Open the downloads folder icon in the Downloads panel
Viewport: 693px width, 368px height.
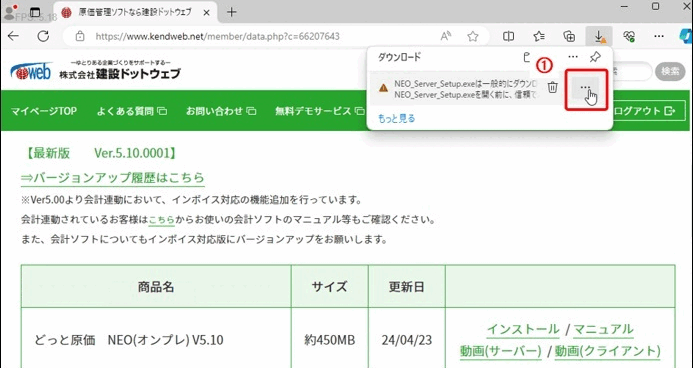[525, 57]
